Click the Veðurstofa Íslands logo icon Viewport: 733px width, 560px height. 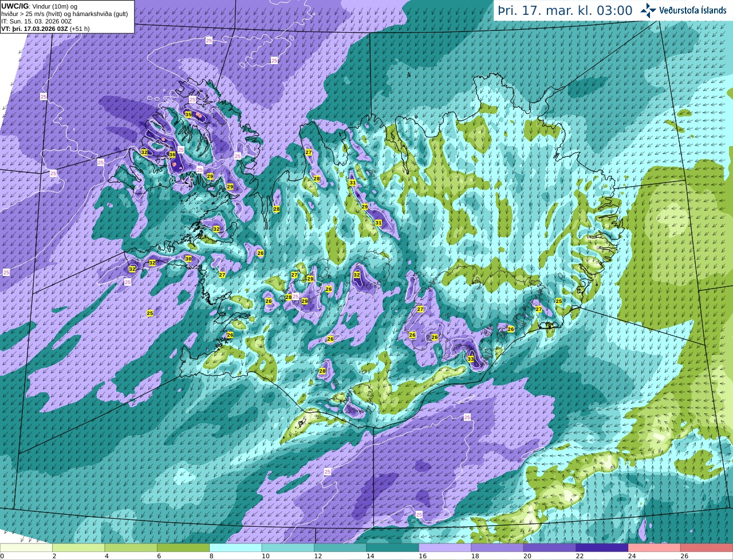(648, 10)
